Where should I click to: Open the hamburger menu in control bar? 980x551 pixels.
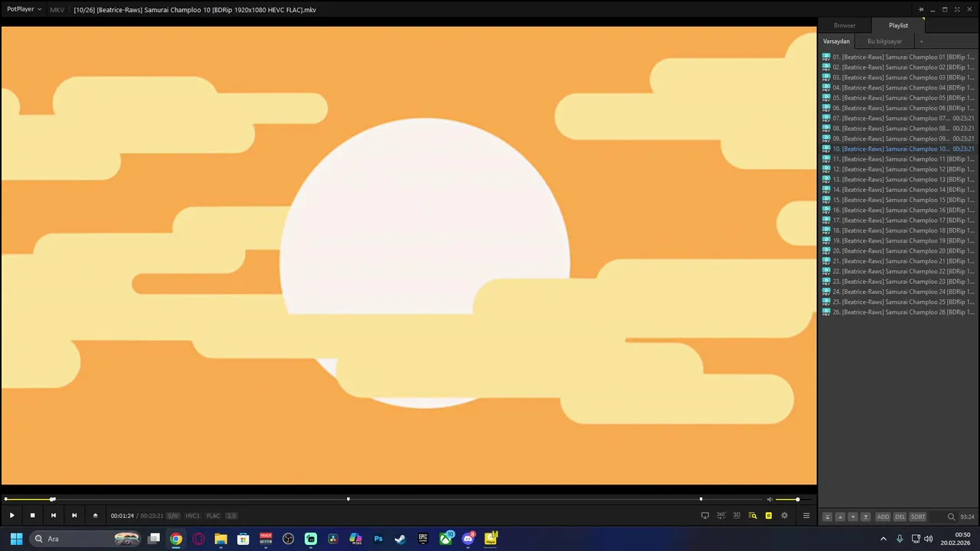point(806,516)
